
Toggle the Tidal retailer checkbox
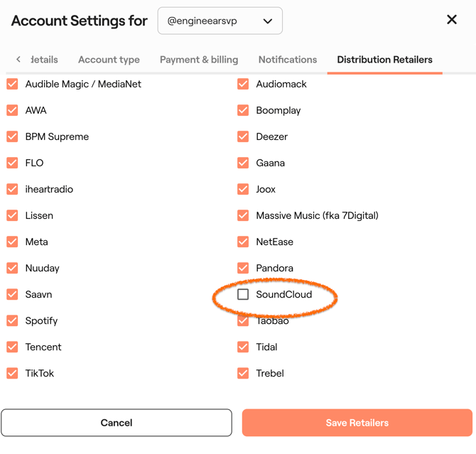243,347
